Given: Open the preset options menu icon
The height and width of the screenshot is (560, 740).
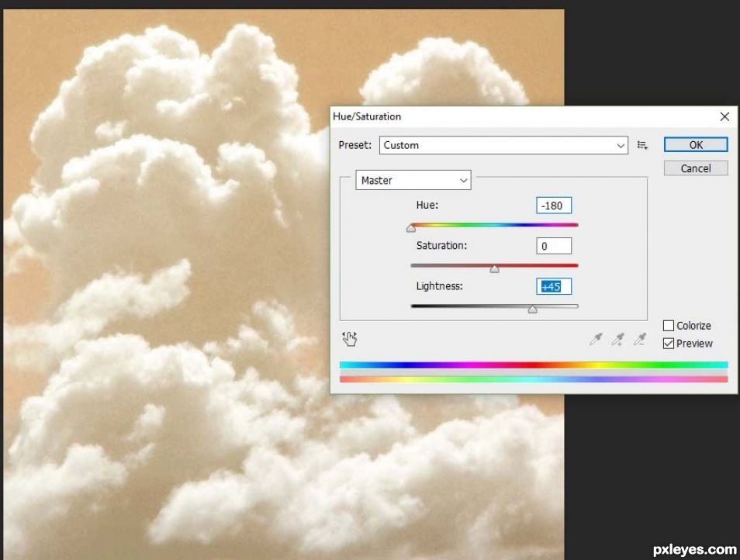Looking at the screenshot, I should (642, 145).
